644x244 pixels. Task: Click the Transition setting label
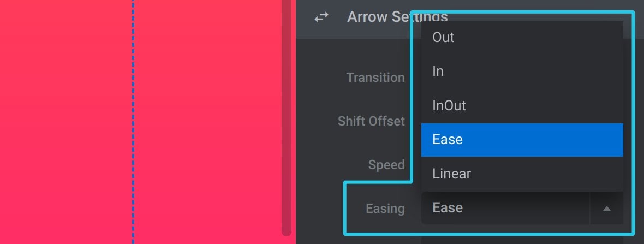point(375,78)
